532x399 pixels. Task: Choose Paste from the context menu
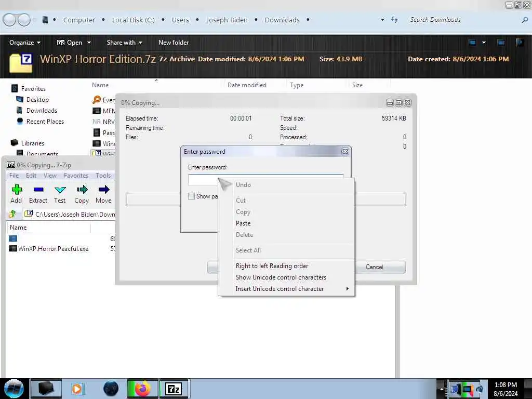[x=243, y=223]
